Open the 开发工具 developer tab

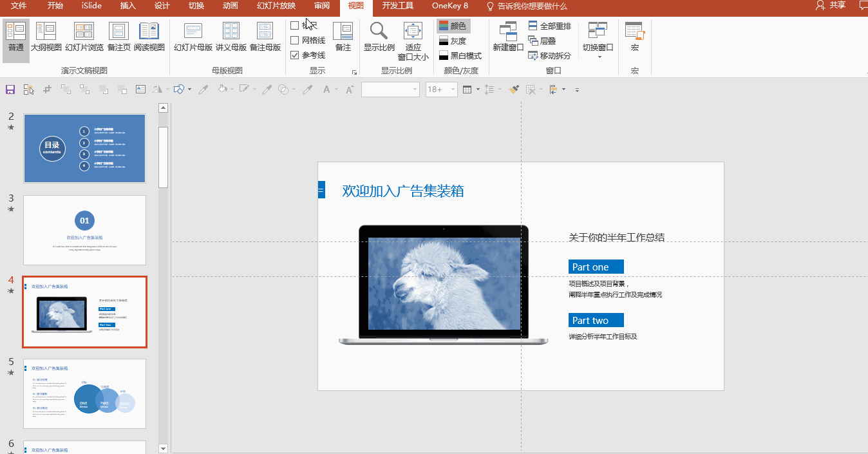click(x=397, y=6)
